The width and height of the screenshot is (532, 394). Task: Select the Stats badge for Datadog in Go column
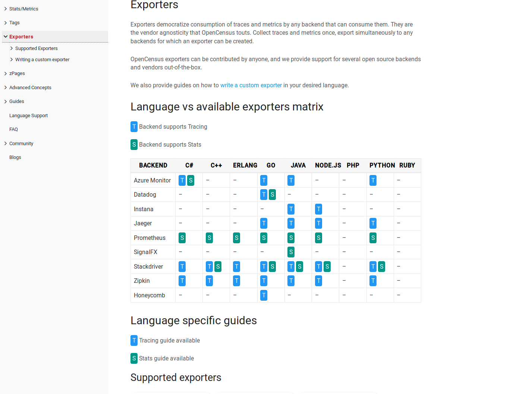(272, 194)
